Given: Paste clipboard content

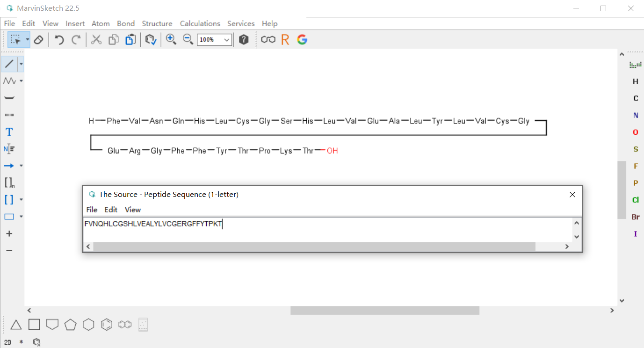Looking at the screenshot, I should [x=131, y=40].
